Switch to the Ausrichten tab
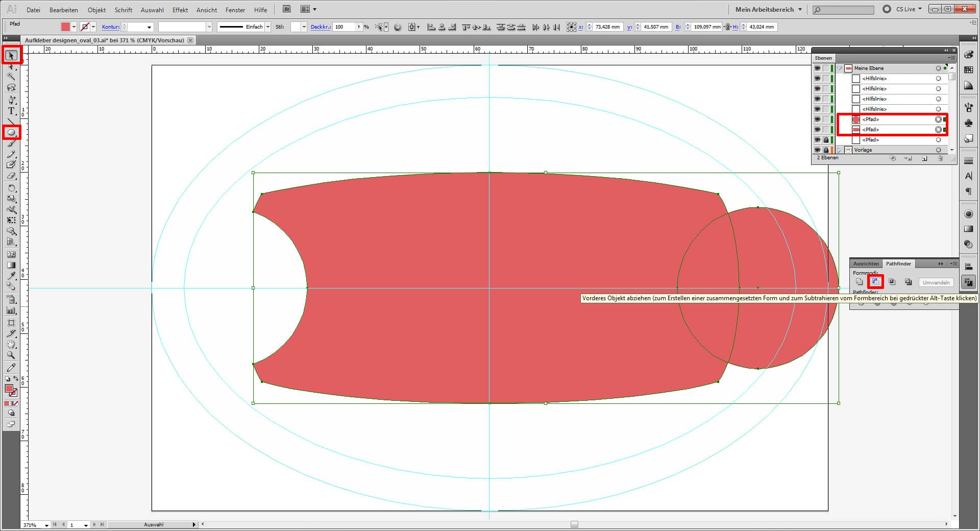 point(866,263)
